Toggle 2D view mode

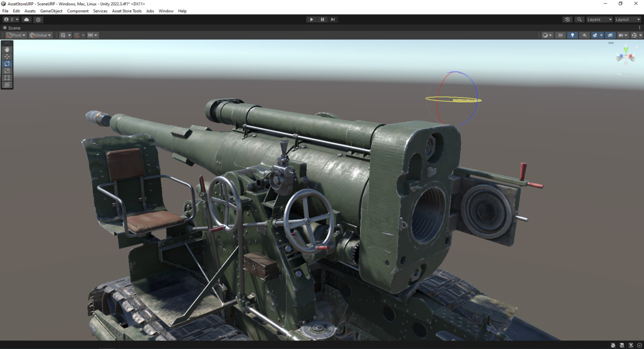tap(560, 35)
